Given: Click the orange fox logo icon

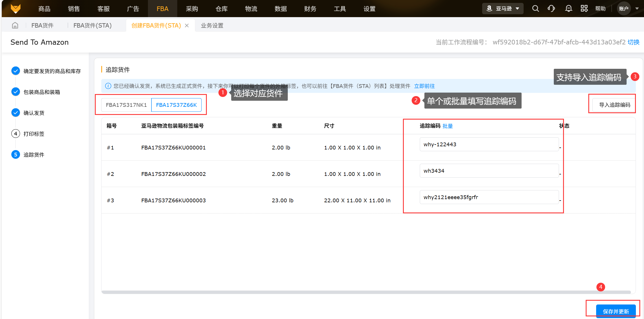Looking at the screenshot, I should pyautogui.click(x=15, y=8).
